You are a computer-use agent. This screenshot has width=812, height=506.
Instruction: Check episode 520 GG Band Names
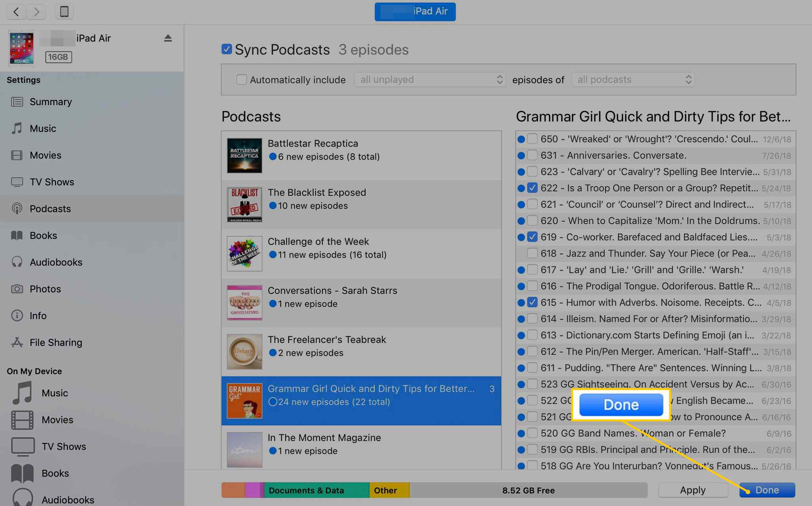click(532, 433)
